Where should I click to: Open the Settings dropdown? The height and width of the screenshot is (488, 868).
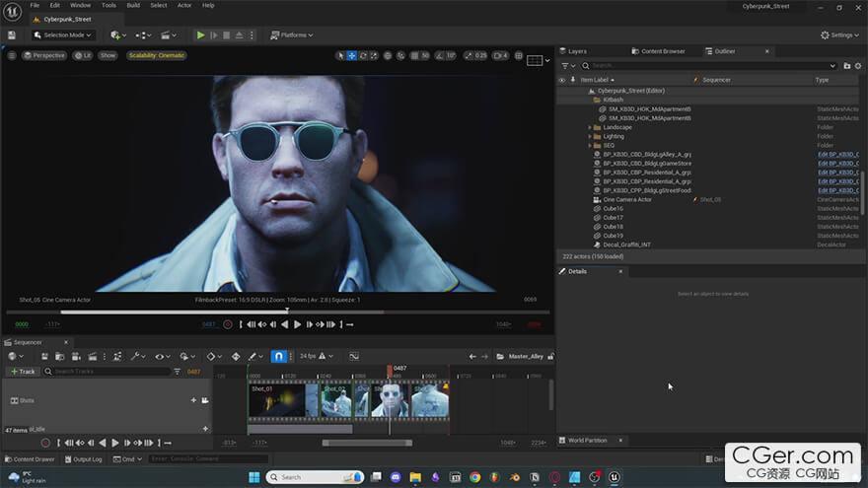coord(839,35)
